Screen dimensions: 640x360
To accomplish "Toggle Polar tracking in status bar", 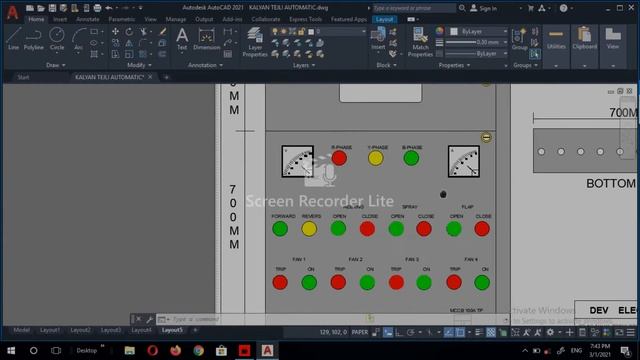I will pyautogui.click(x=410, y=333).
